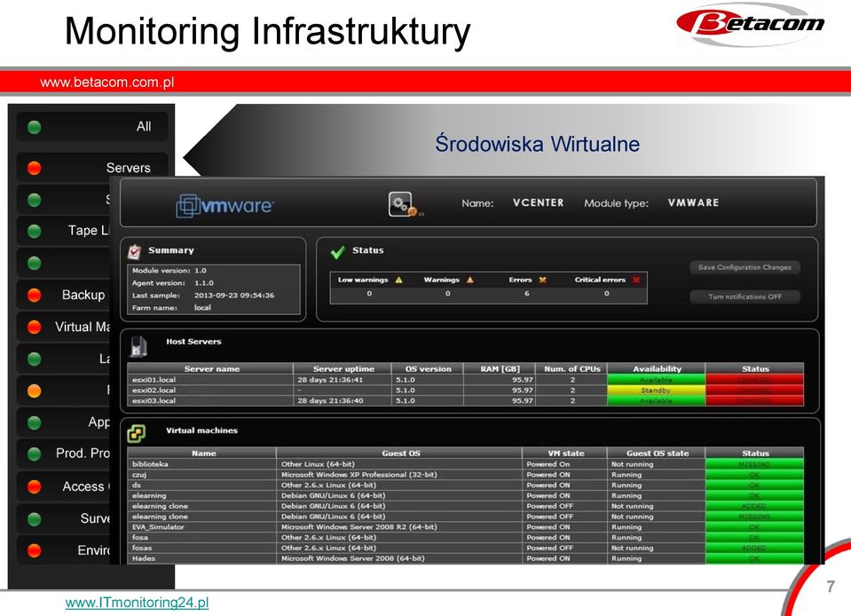Image resolution: width=851 pixels, height=616 pixels.
Task: Open the Servers category in the sidebar
Action: coord(92,168)
